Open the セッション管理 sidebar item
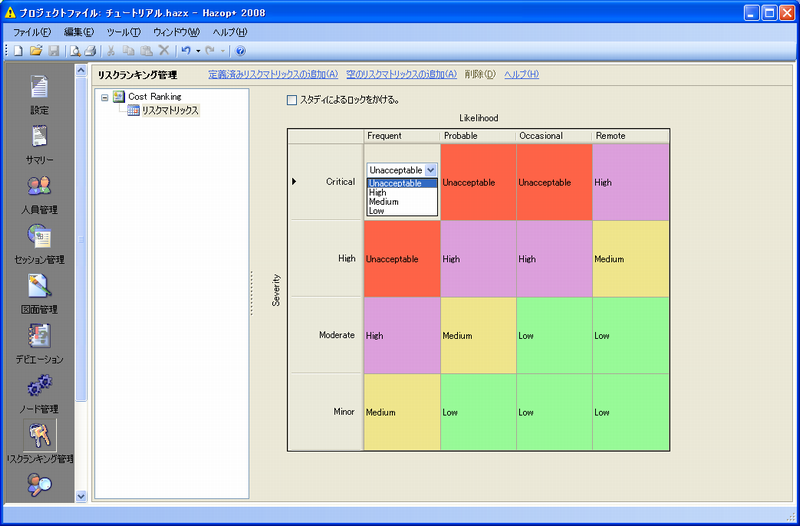 click(39, 245)
